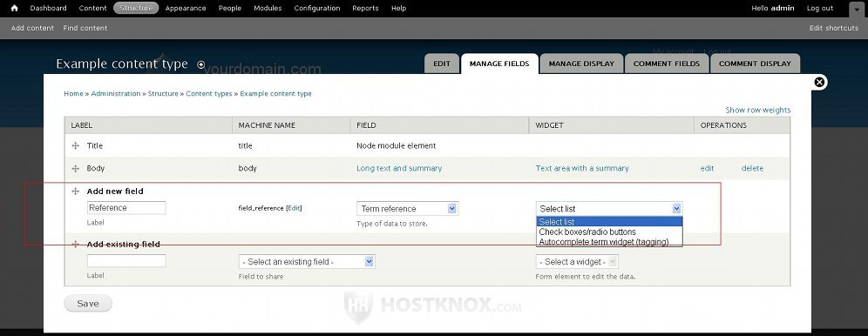This screenshot has width=868, height=336.
Task: Add shortcut via plus icon beside title
Action: [x=201, y=64]
